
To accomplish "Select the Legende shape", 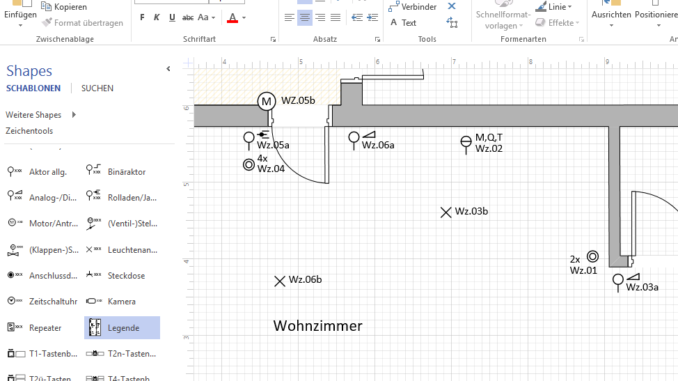I will [x=122, y=328].
